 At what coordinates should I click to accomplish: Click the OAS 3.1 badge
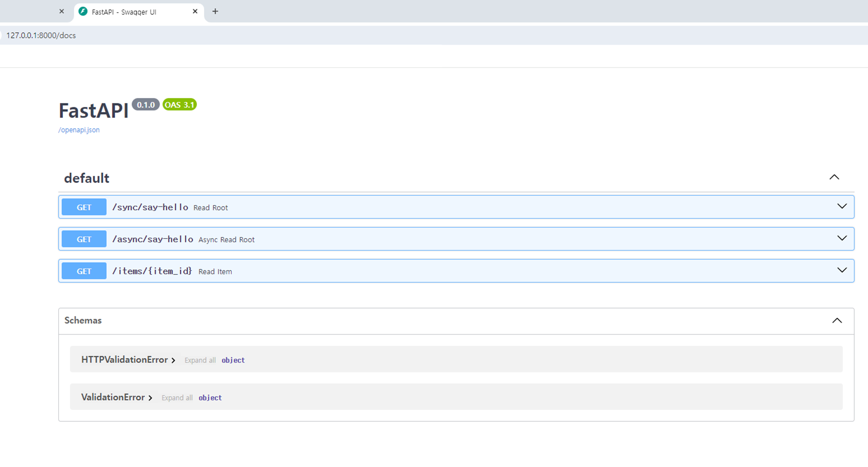(180, 105)
